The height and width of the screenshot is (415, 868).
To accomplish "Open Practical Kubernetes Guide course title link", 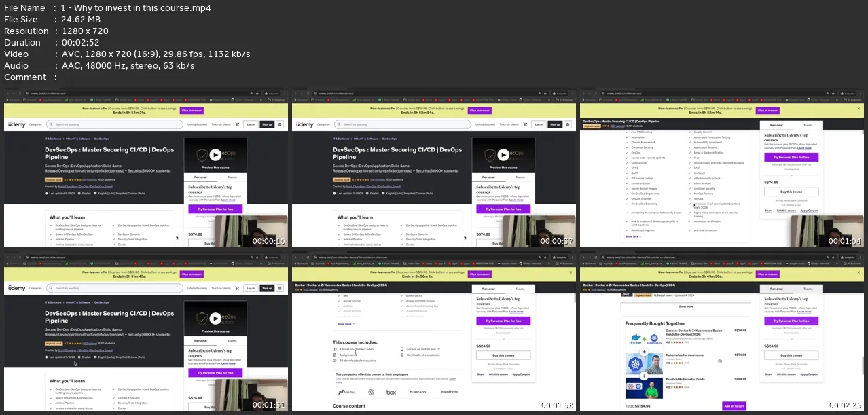I will [x=685, y=379].
